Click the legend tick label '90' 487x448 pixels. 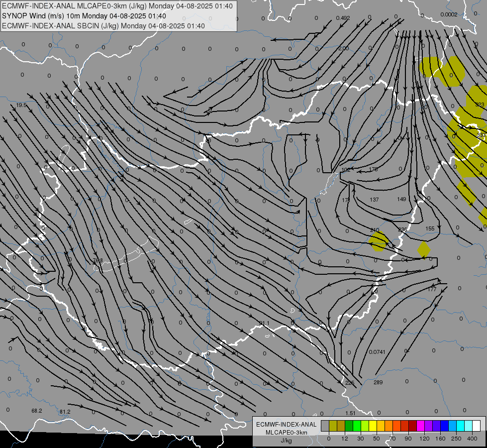(408, 439)
